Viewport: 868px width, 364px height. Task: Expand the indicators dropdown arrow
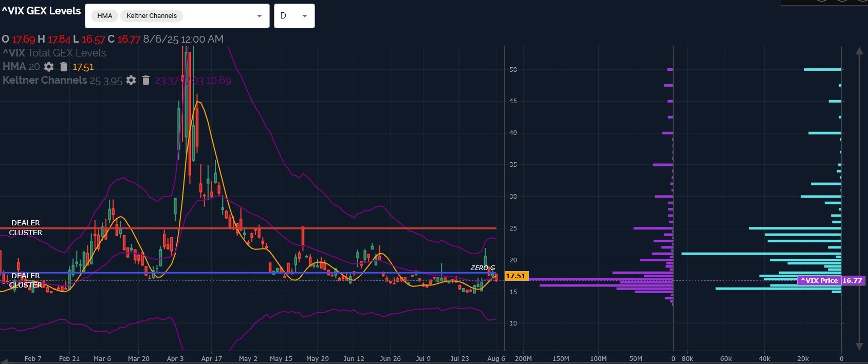(x=259, y=16)
